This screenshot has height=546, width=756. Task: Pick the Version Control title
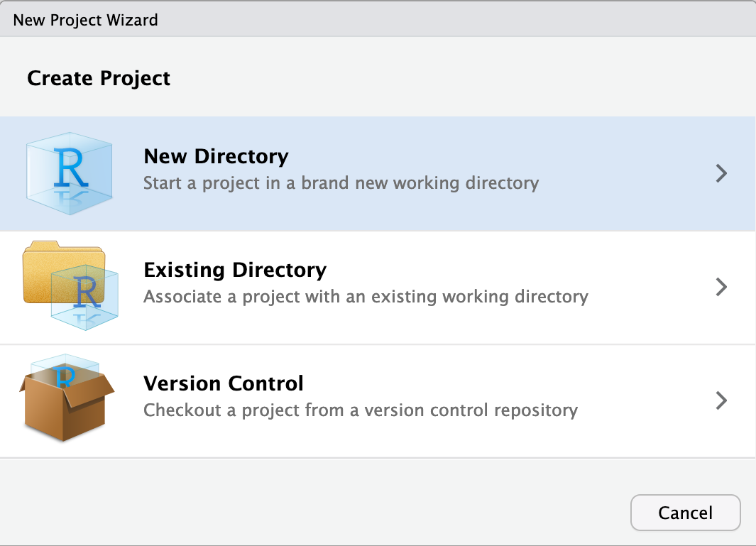coord(224,383)
